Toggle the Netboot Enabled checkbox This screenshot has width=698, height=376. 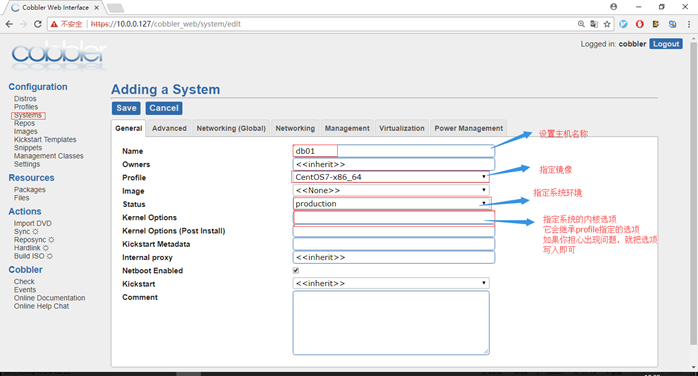[296, 271]
